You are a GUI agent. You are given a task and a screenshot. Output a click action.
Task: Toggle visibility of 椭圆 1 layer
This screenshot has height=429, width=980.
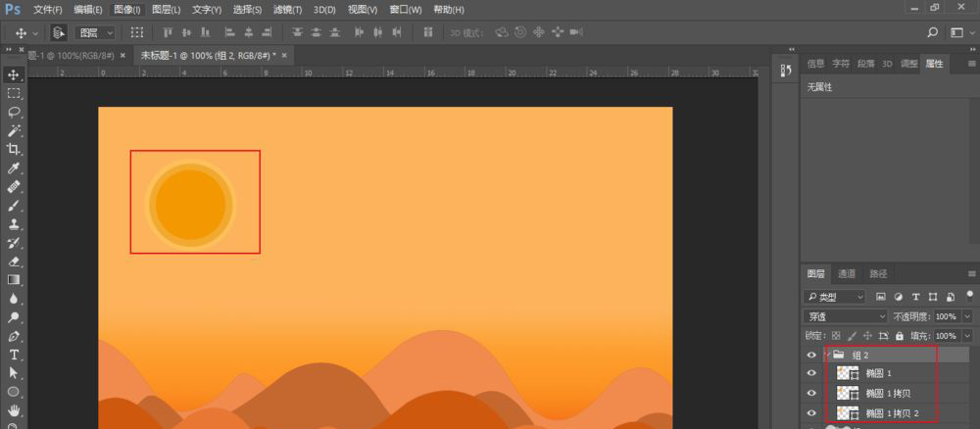(x=811, y=373)
